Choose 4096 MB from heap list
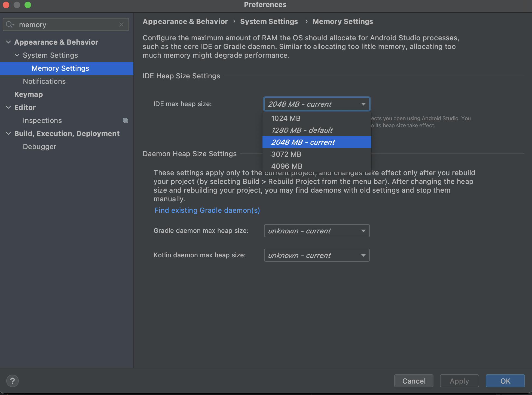 pyautogui.click(x=287, y=166)
